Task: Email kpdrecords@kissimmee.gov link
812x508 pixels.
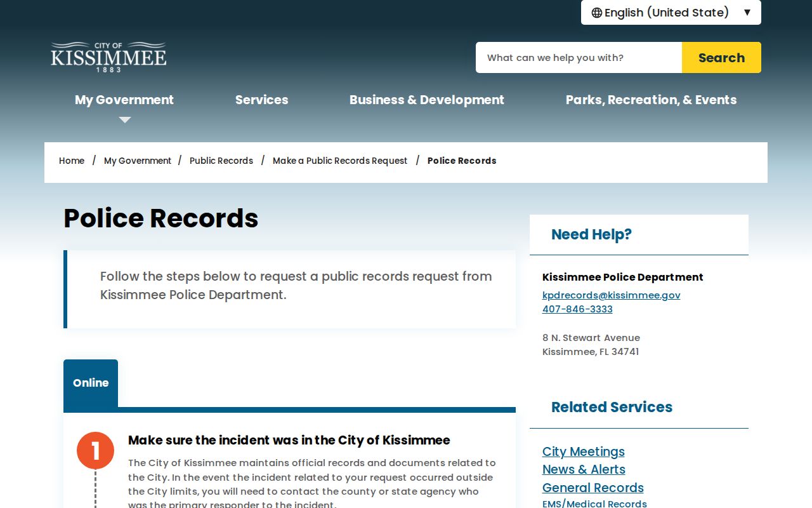Action: 612,295
